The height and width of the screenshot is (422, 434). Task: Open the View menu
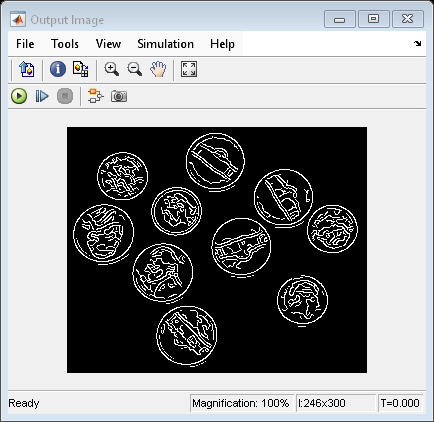point(108,44)
